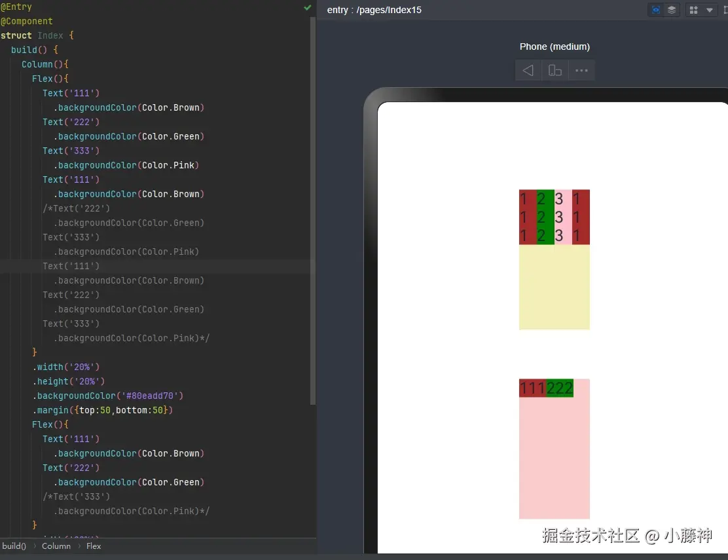Image resolution: width=728 pixels, height=560 pixels.
Task: Click the commented /*Text('333') line
Action: (76, 496)
